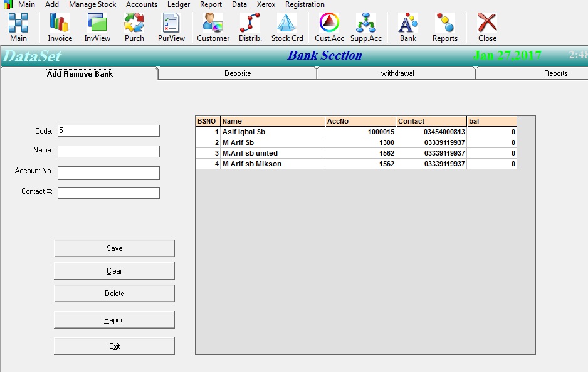Click the bal column header

pos(491,121)
